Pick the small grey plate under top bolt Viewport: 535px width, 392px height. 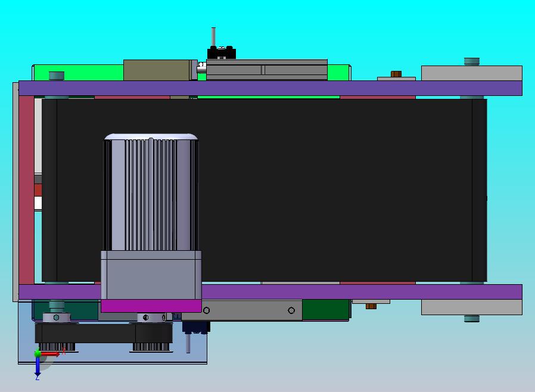point(396,79)
